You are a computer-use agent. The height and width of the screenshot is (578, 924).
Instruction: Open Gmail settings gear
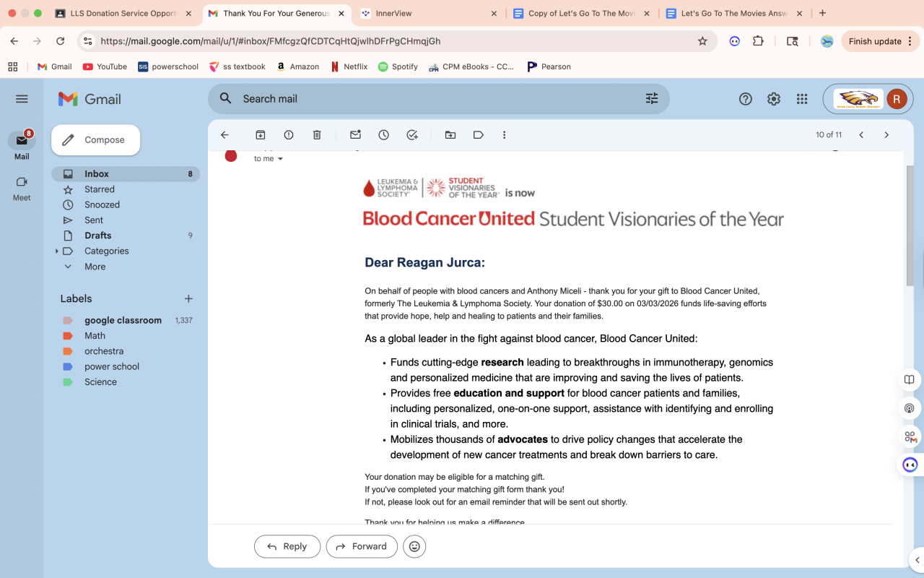coord(773,99)
